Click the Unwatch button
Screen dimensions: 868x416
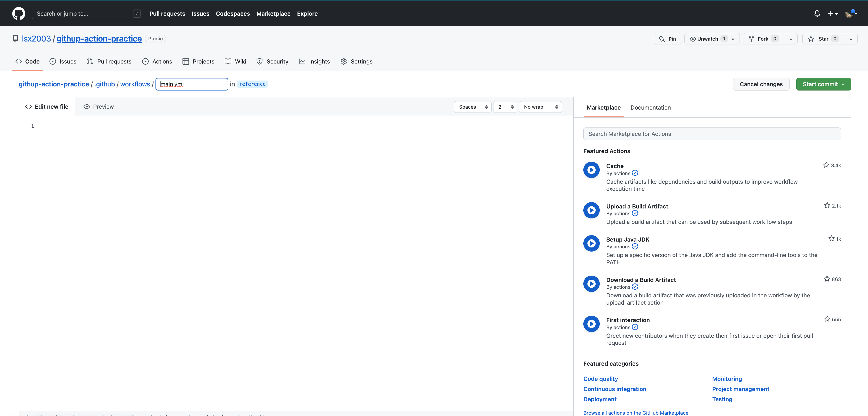(712, 39)
